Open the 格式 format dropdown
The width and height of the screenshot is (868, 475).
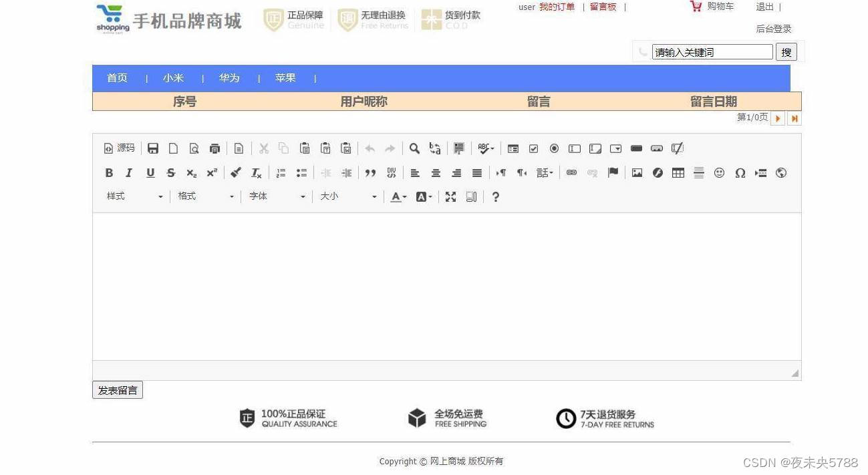tap(206, 196)
